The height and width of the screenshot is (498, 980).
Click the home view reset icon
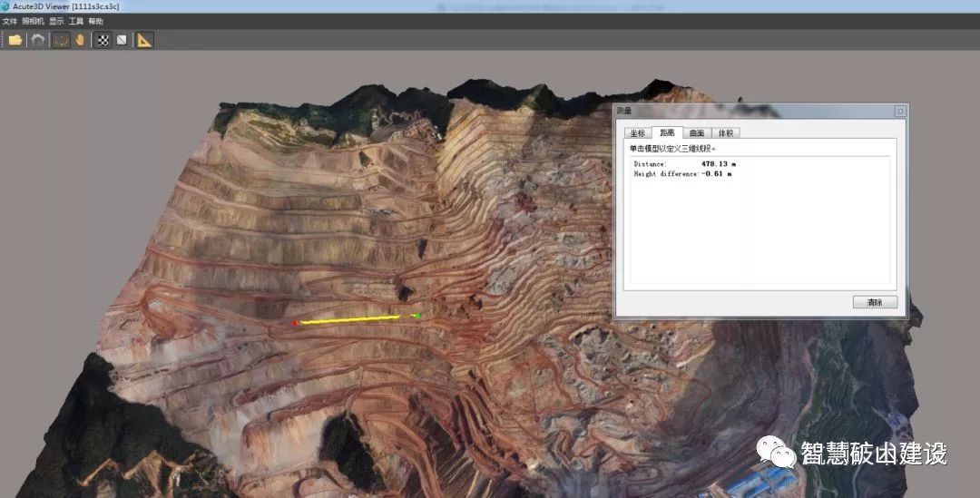coord(38,40)
